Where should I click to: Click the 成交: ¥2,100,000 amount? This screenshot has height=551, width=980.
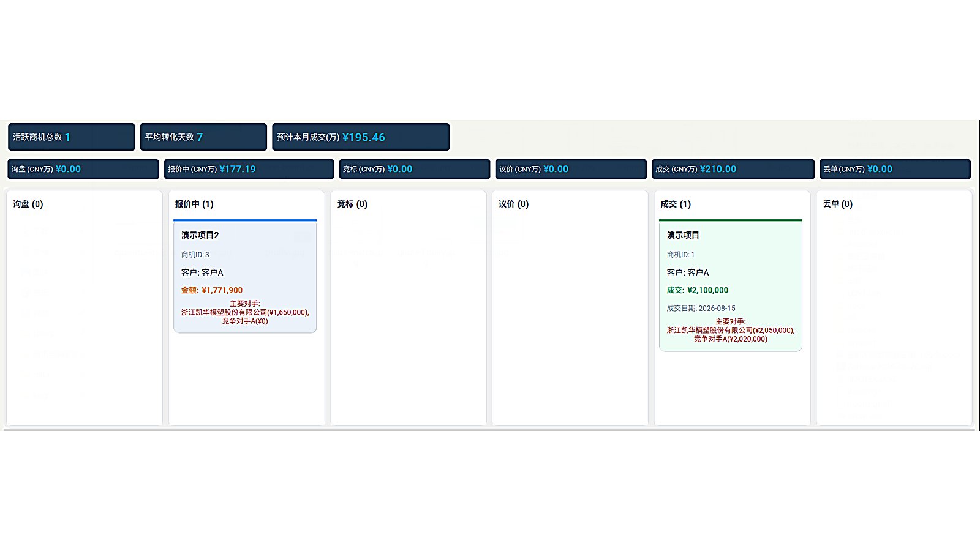coord(698,290)
